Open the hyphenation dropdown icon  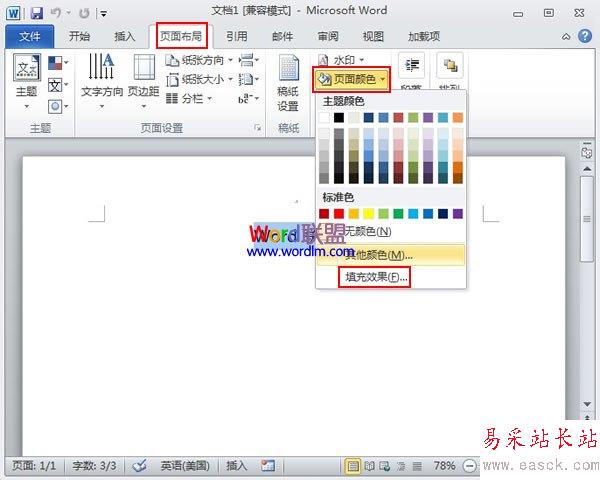(248, 98)
